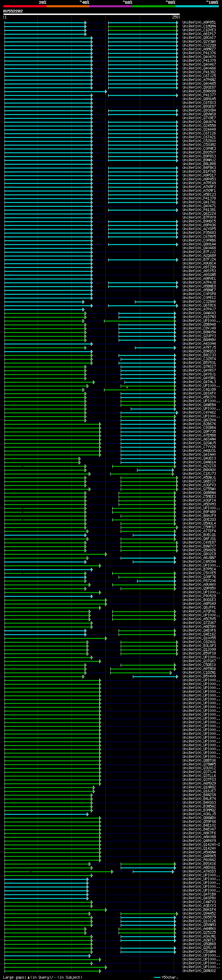Screen dimensions: 222x980
Task: Open hit UniRef100_C1DYE3
Action: click(x=199, y=30)
